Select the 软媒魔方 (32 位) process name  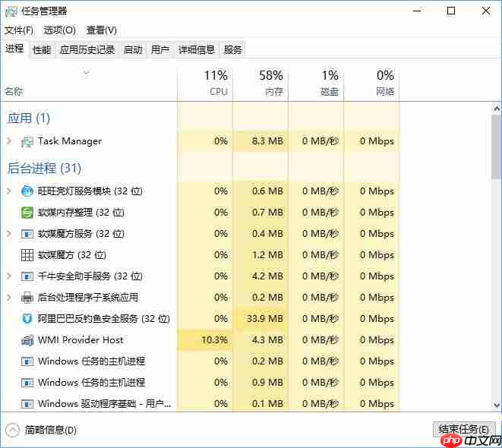pos(72,255)
